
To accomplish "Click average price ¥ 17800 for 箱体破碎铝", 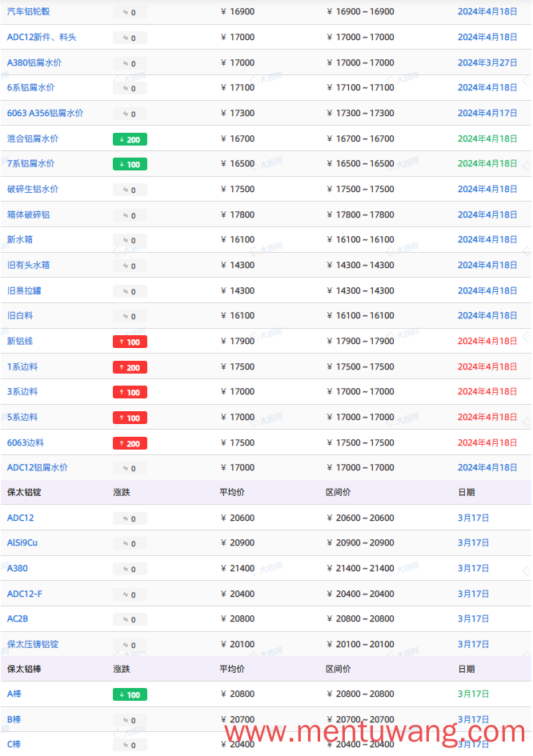I will click(238, 215).
